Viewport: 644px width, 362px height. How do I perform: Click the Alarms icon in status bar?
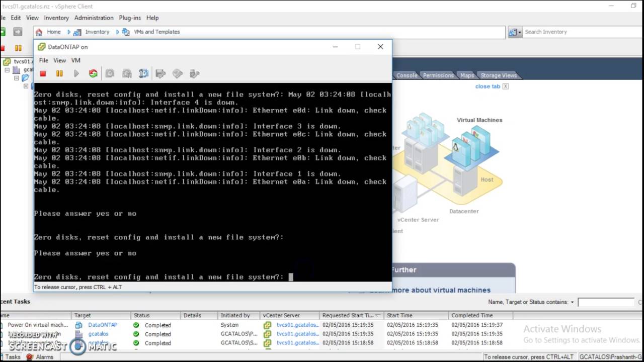29,357
